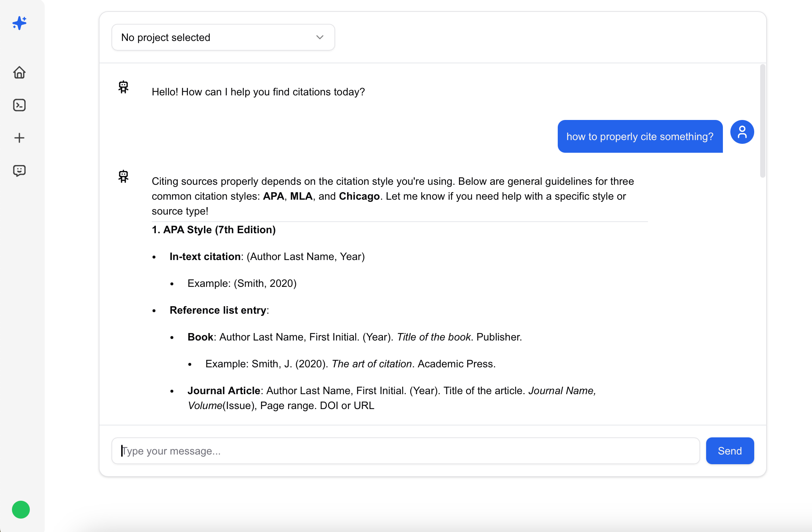Click the blue user avatar icon

[742, 132]
